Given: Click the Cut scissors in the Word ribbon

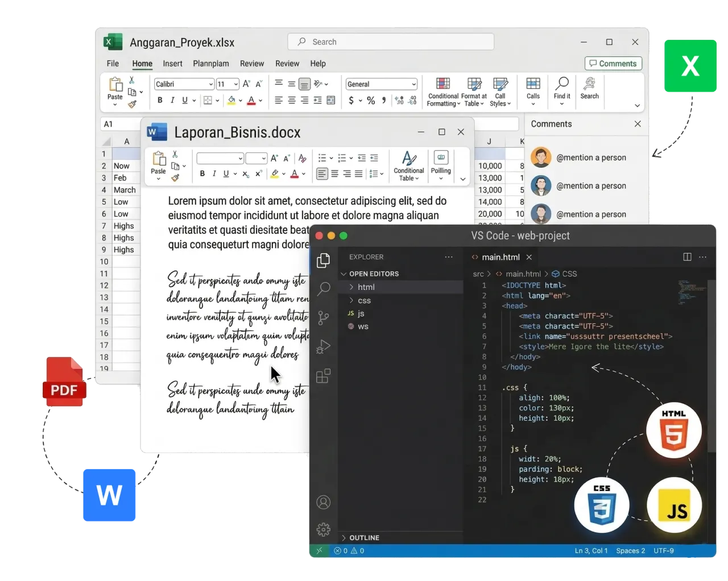Looking at the screenshot, I should pos(175,154).
